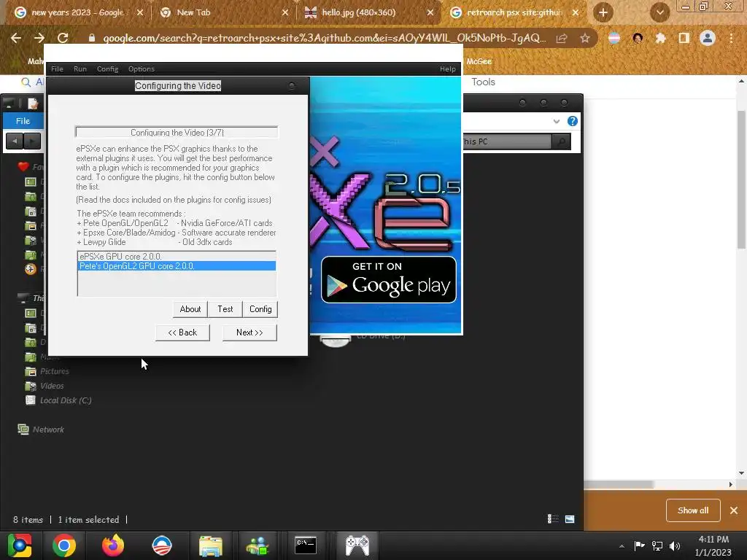747x560 pixels.
Task: Switch Explorer to large icons view
Action: point(569,519)
